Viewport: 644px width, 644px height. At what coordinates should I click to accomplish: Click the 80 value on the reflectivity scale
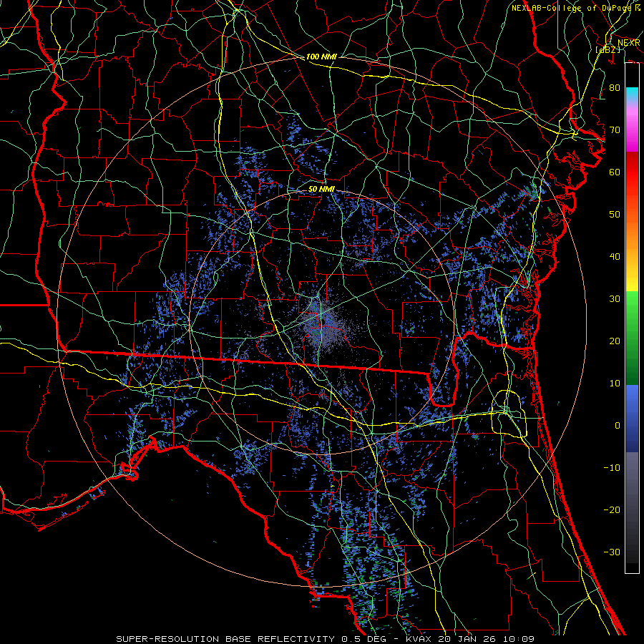point(615,87)
